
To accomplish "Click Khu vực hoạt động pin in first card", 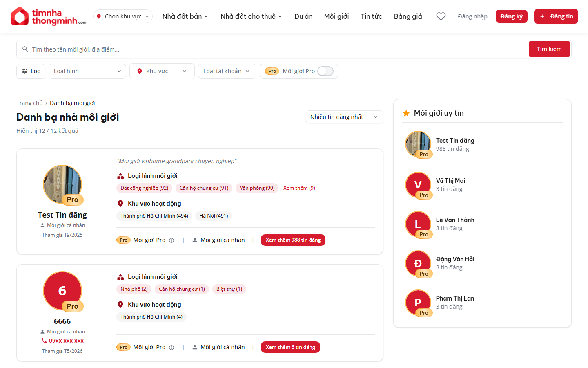I will click(120, 204).
